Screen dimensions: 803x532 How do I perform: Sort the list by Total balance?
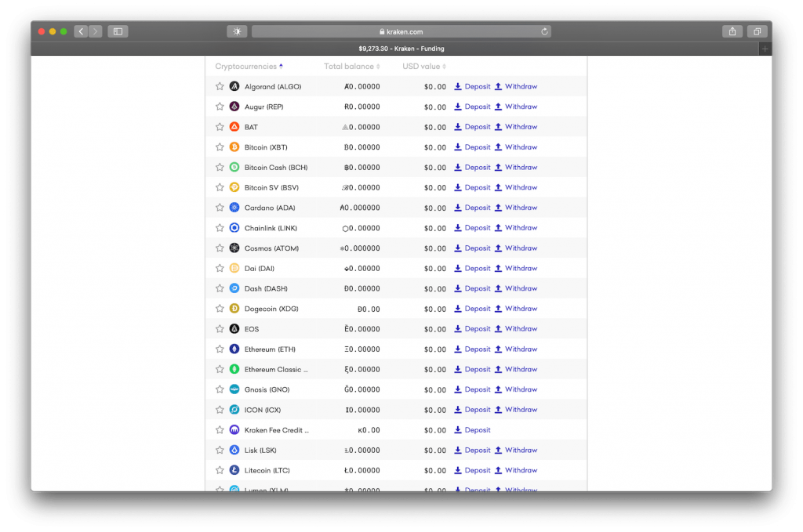352,67
